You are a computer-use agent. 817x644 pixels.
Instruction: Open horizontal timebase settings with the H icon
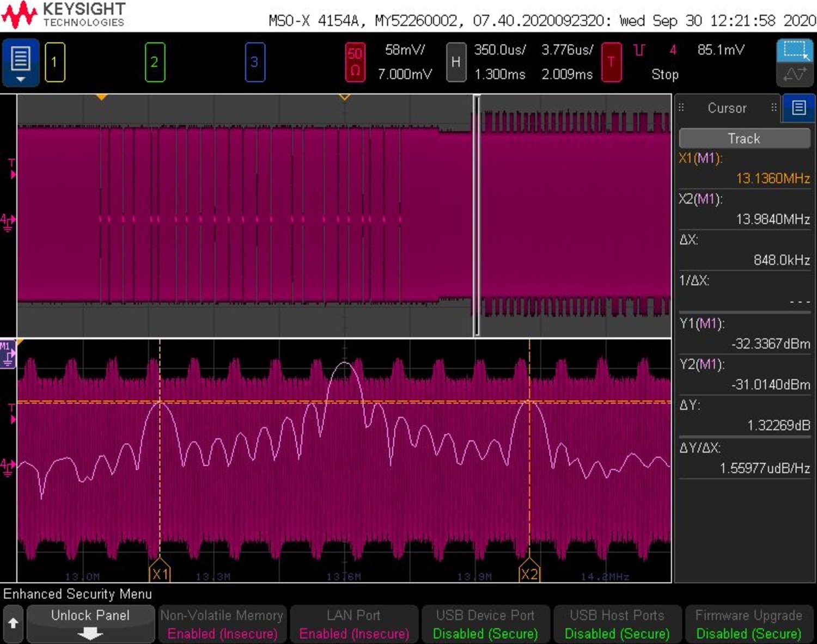tap(455, 62)
